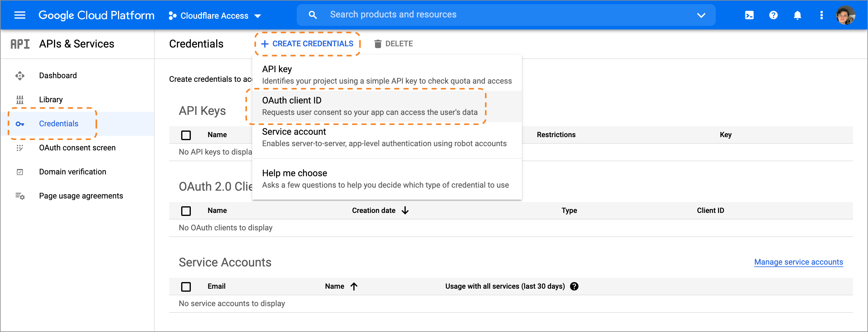Sort by Creation date descending arrow
This screenshot has height=332, width=868.
pos(405,210)
